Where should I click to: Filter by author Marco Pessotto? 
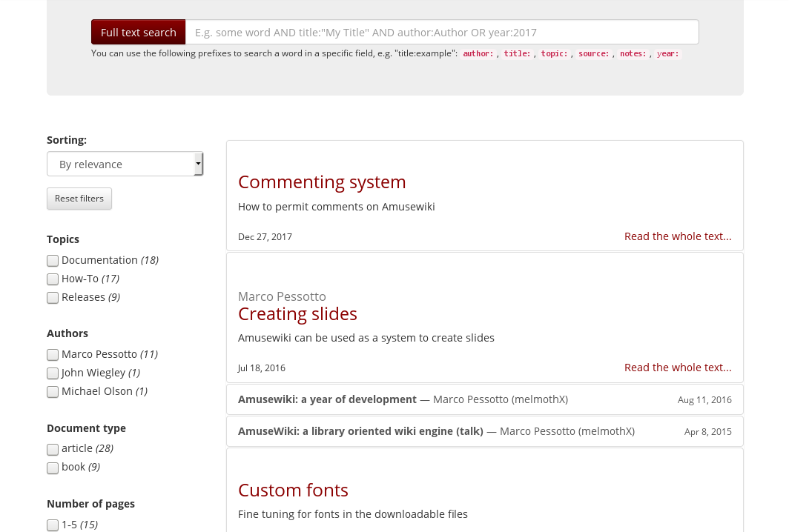[53, 354]
